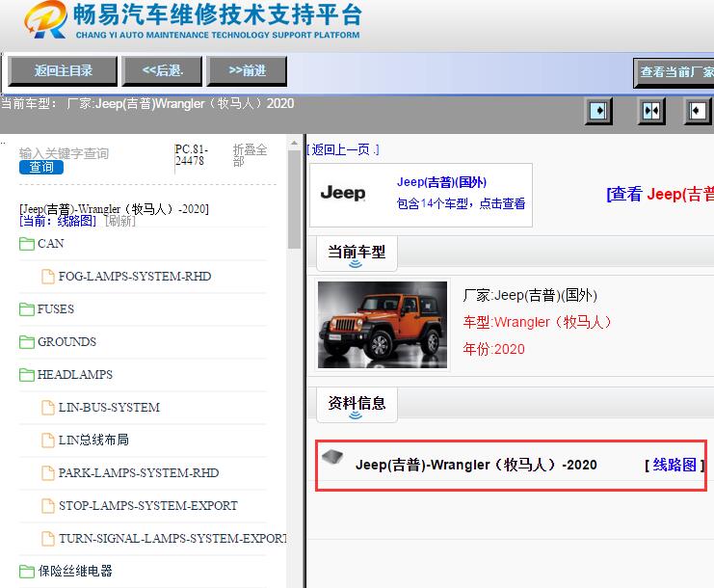Click the PC.81-24478 text
The image size is (714, 588).
pos(191,155)
